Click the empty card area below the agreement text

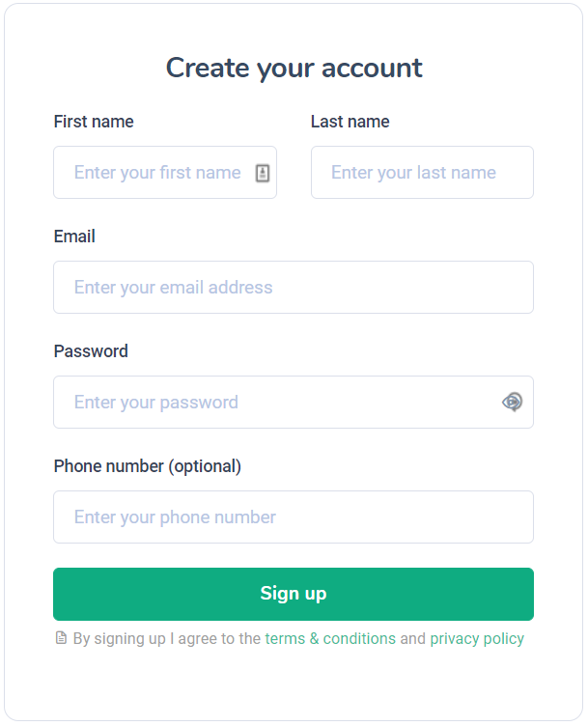coord(294,684)
